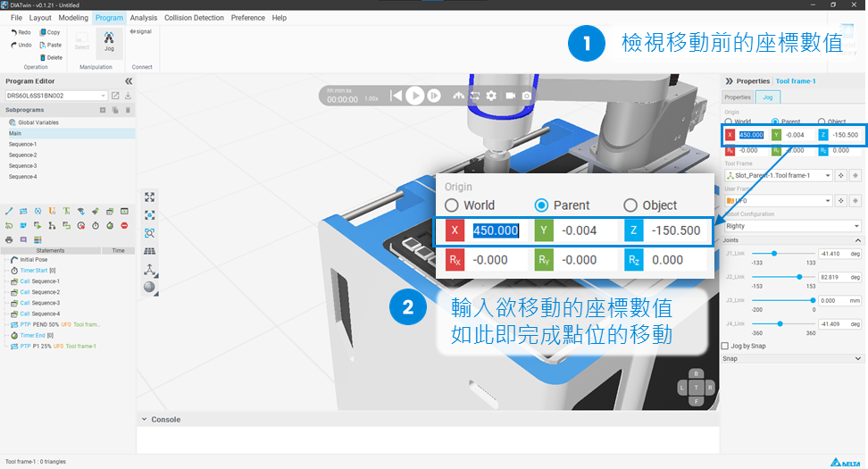The height and width of the screenshot is (469, 868).
Task: Click the signal connect button
Action: click(x=141, y=31)
